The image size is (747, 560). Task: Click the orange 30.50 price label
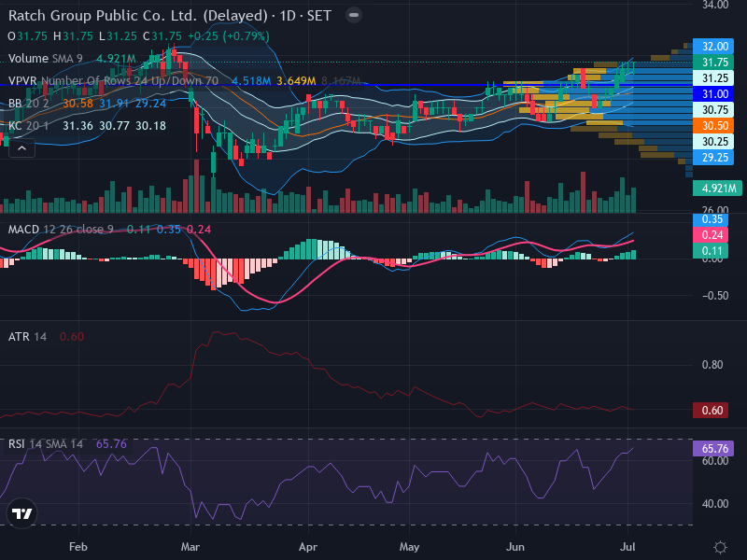pyautogui.click(x=713, y=126)
